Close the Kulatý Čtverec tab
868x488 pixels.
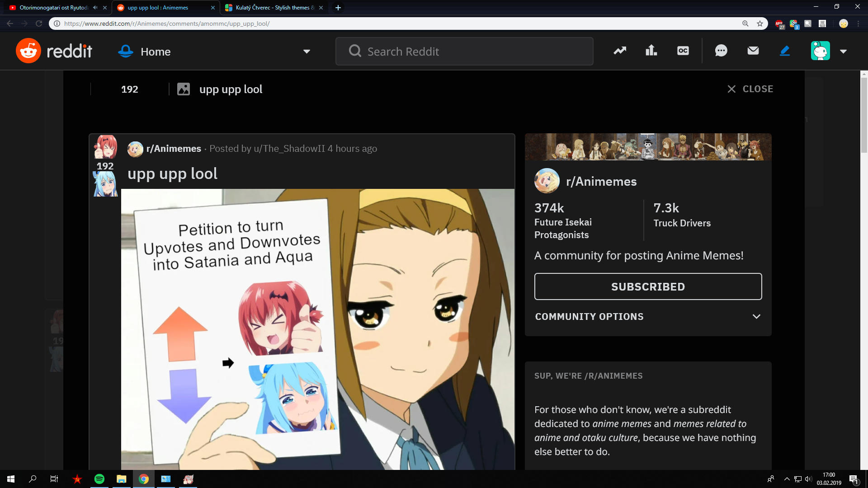coord(321,8)
